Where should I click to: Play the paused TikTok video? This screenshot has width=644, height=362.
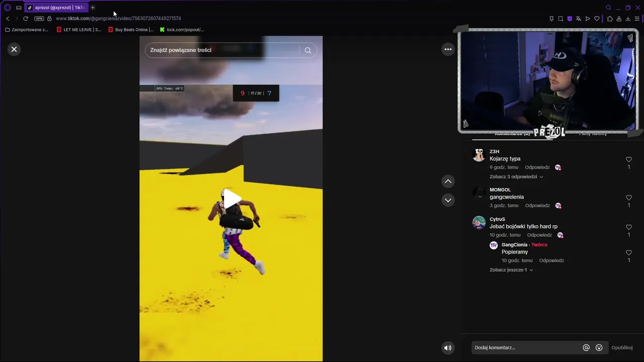tap(231, 199)
